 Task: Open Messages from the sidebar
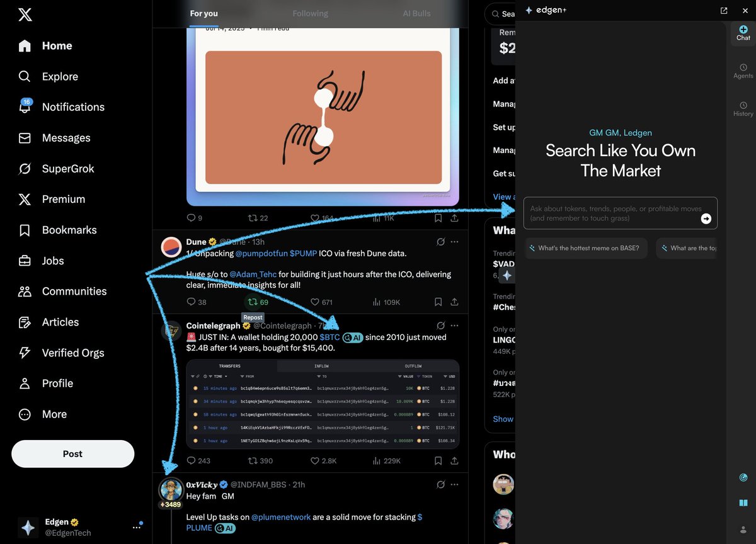[x=54, y=137]
